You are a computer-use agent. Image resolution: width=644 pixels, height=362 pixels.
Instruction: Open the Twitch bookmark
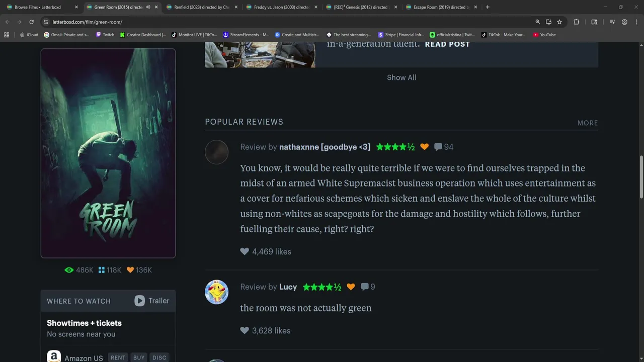pyautogui.click(x=105, y=35)
